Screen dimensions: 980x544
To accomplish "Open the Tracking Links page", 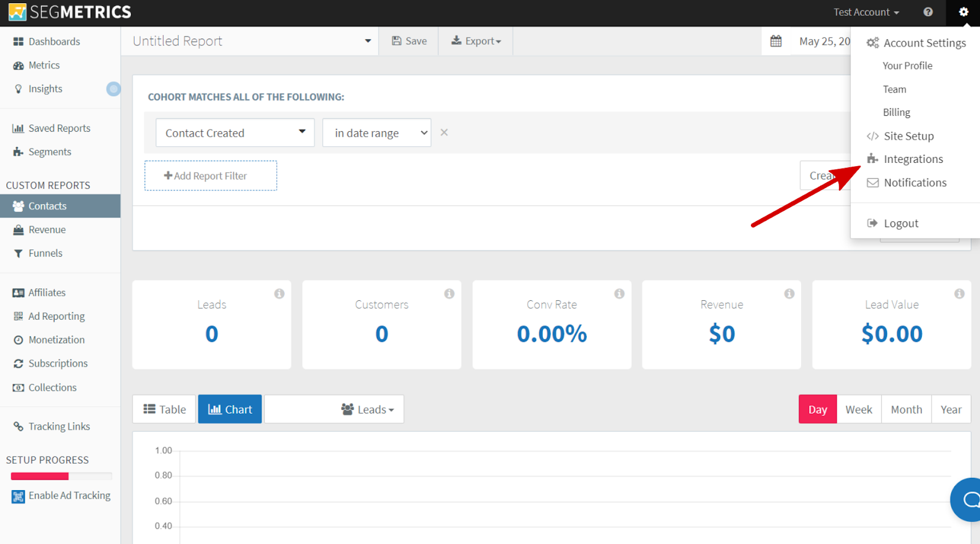I will coord(60,426).
